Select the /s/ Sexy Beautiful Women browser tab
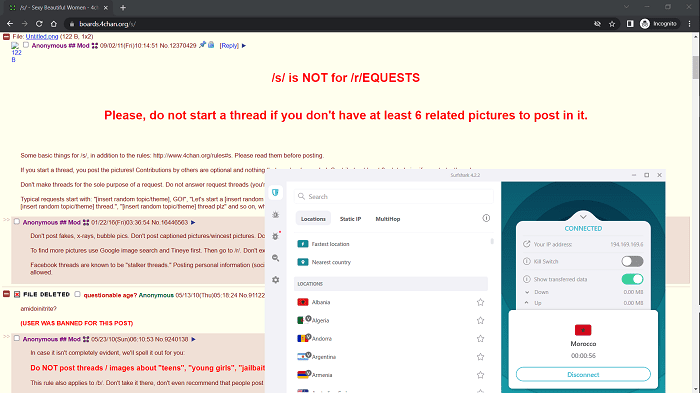Viewport: 700px width, 393px height. [58, 8]
